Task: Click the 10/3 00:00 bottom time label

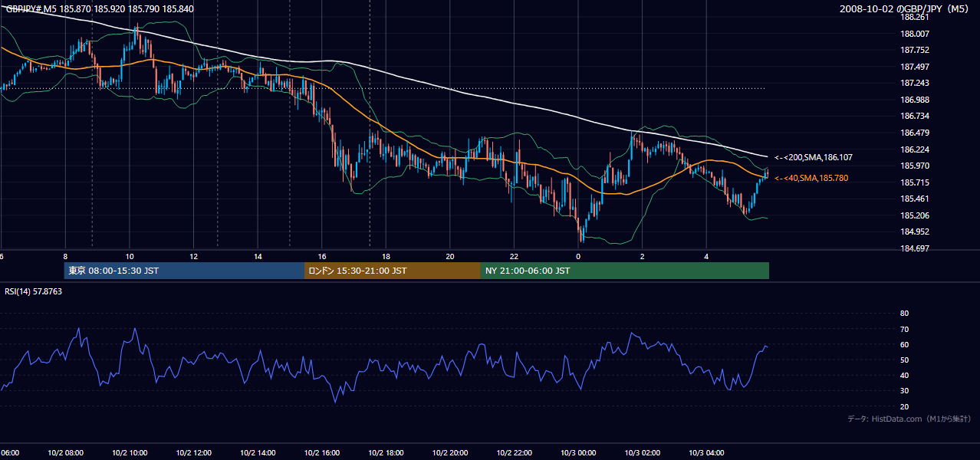Action: 578,452
